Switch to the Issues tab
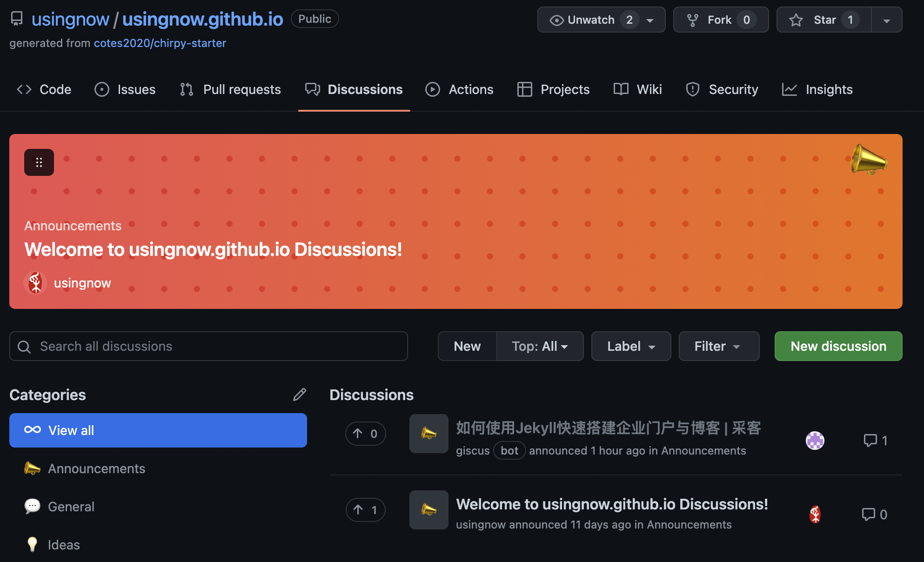 tap(125, 89)
